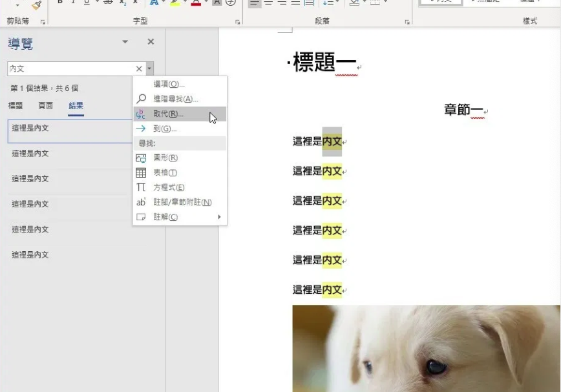561x392 pixels.
Task: Select the highlighted first search result 這裡是內文
Action: click(x=70, y=131)
